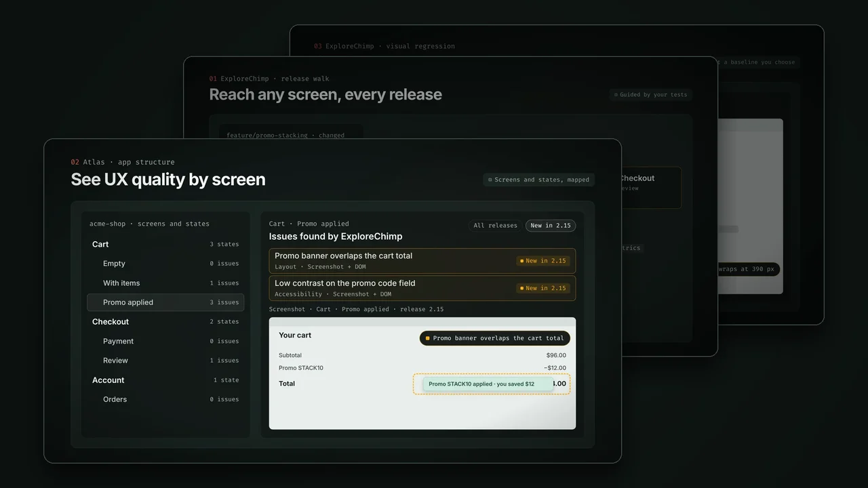Select the "New in 2.15" filter beside All releases
The width and height of the screenshot is (868, 488).
[551, 226]
